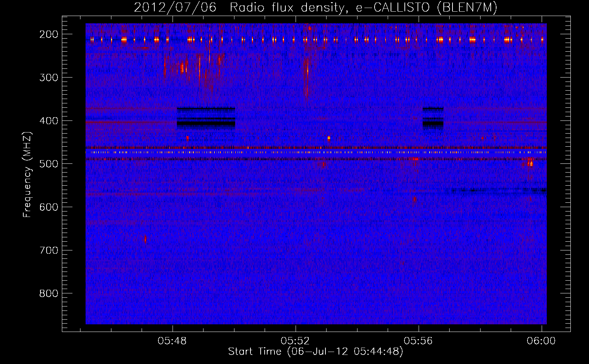This screenshot has height=364, width=589.
Task: Click the 'Frequency (MHZ)' axis label
Action: 27,175
